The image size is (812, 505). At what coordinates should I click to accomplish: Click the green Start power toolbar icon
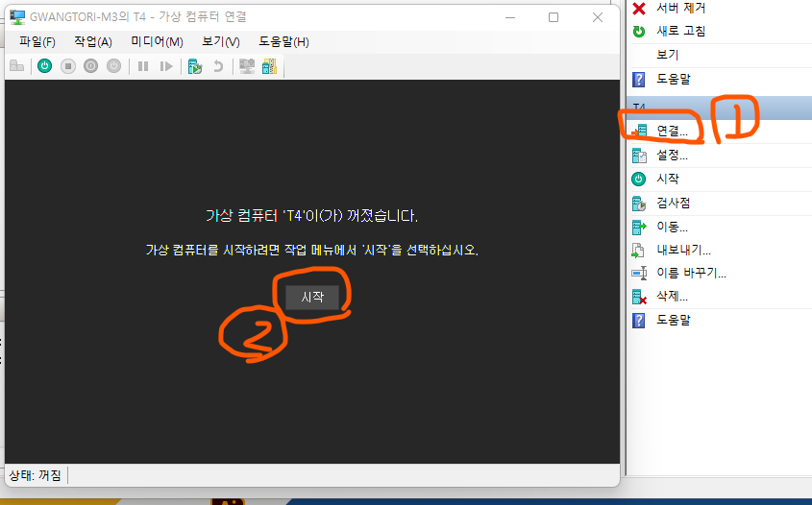coord(45,66)
